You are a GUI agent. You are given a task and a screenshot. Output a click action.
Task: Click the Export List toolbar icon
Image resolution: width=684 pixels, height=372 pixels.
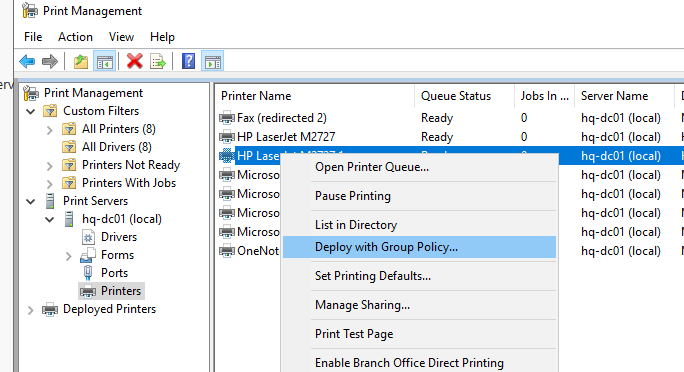click(158, 61)
